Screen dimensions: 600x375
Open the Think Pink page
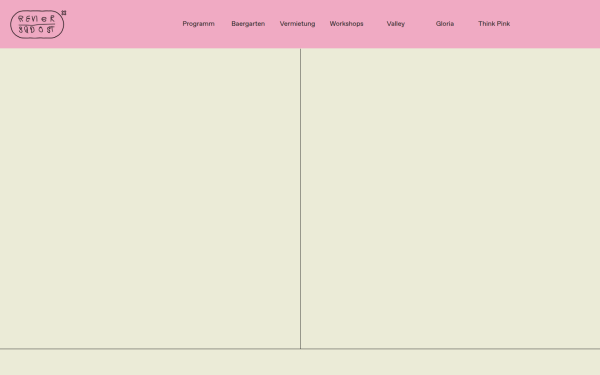click(494, 24)
